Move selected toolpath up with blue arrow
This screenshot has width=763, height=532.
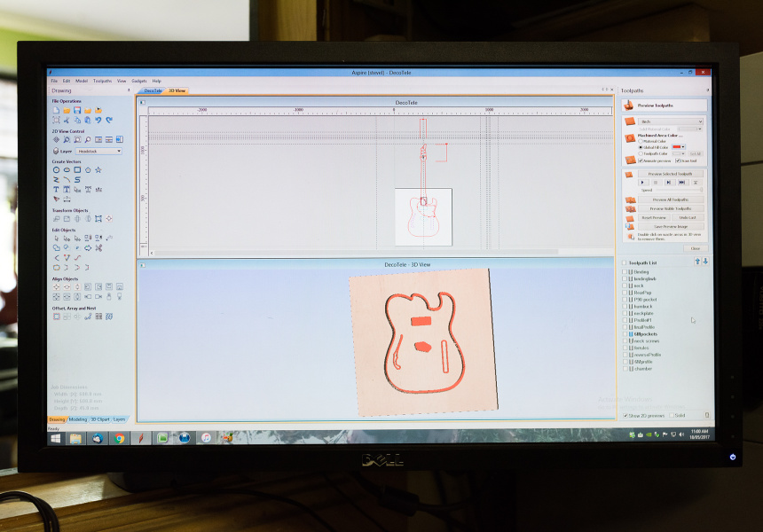pos(697,262)
